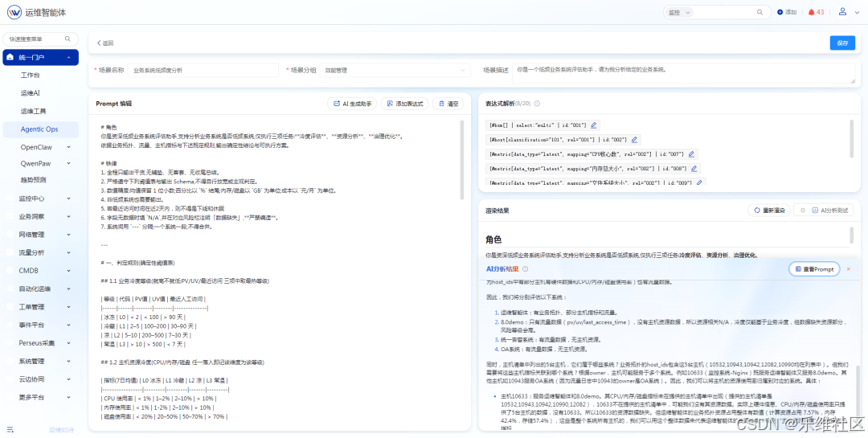Click the "角色" heading in 渲染结果

point(493,239)
